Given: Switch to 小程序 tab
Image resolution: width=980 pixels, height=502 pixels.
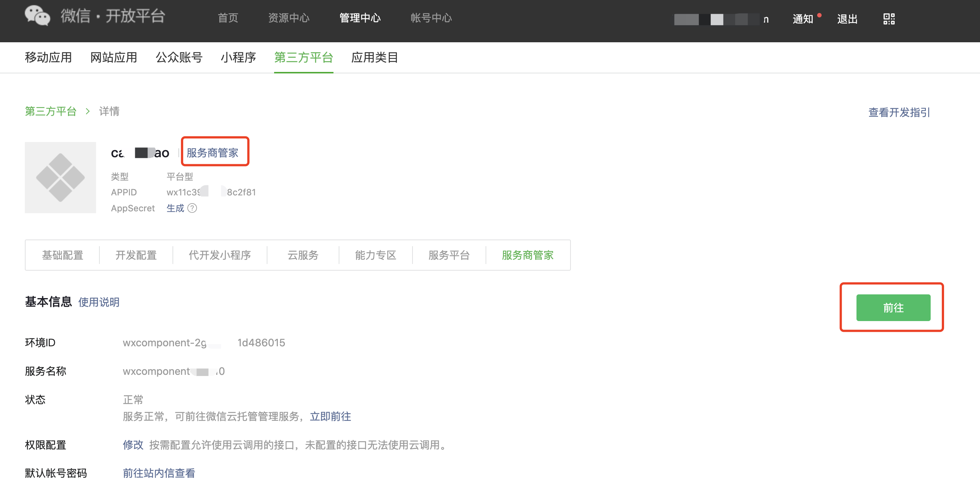Looking at the screenshot, I should click(x=239, y=57).
